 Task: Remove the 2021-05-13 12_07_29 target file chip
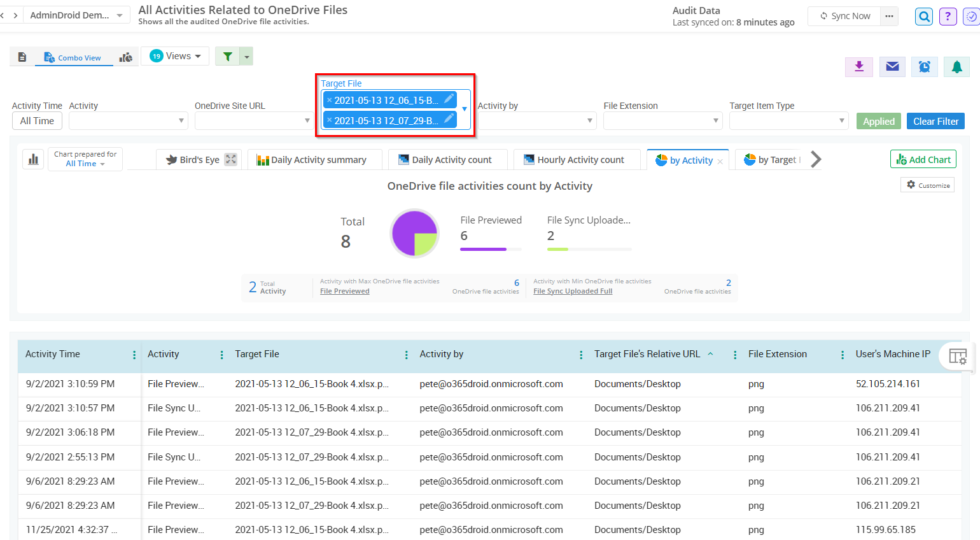(x=329, y=120)
